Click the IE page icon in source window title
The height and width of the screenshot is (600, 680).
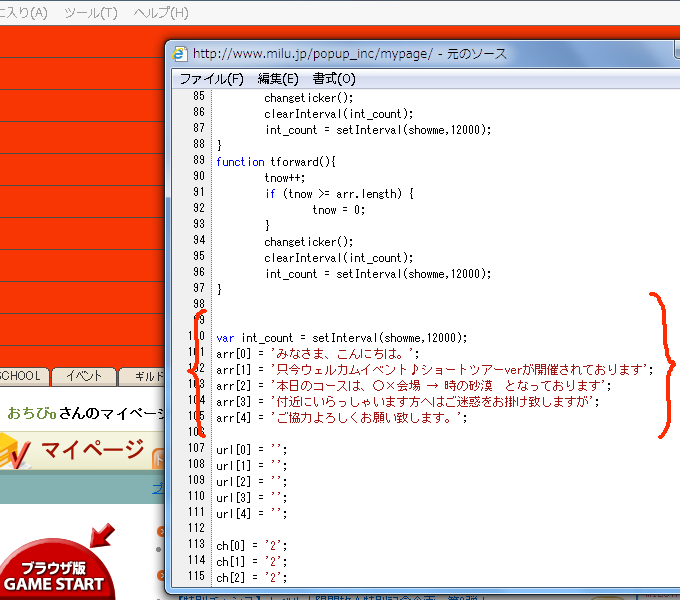point(180,54)
